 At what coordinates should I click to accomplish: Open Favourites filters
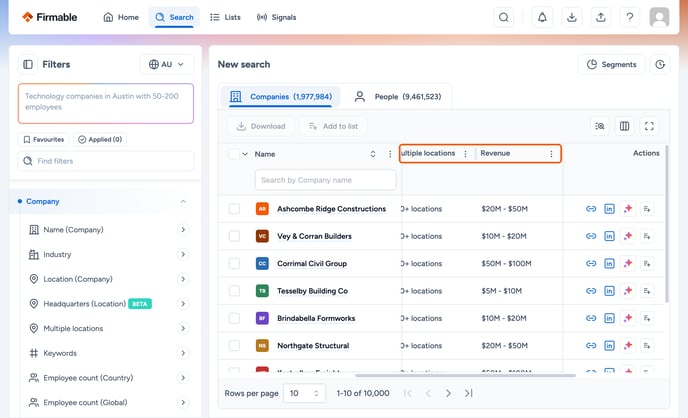point(43,139)
